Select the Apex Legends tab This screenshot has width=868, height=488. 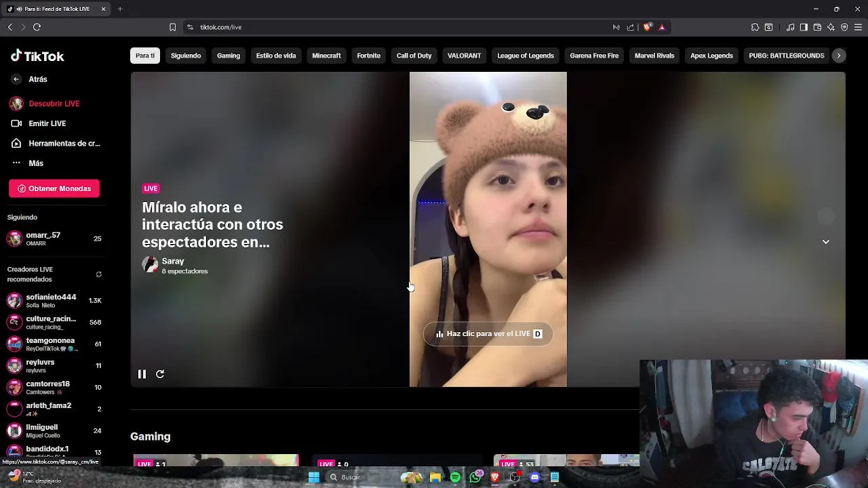[711, 56]
